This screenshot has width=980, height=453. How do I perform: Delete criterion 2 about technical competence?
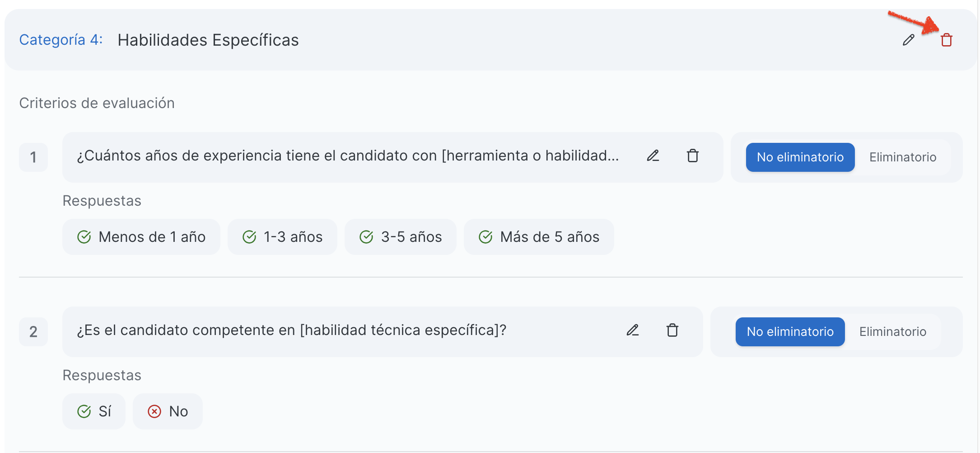pyautogui.click(x=672, y=330)
